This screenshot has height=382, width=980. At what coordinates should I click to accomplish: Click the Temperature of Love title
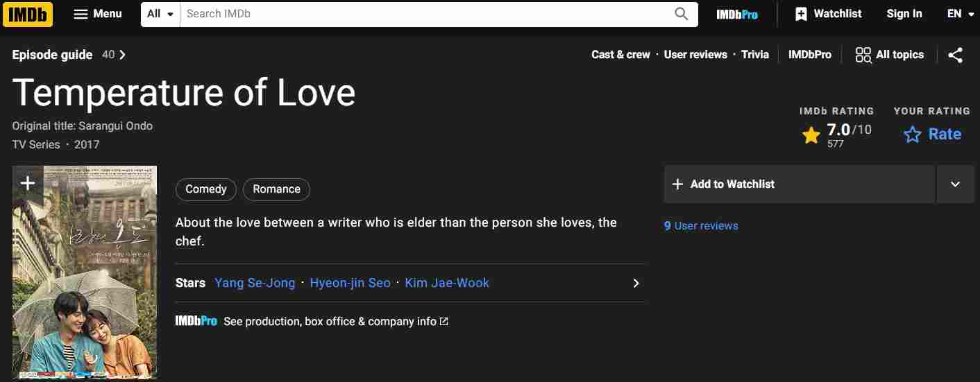[x=184, y=92]
